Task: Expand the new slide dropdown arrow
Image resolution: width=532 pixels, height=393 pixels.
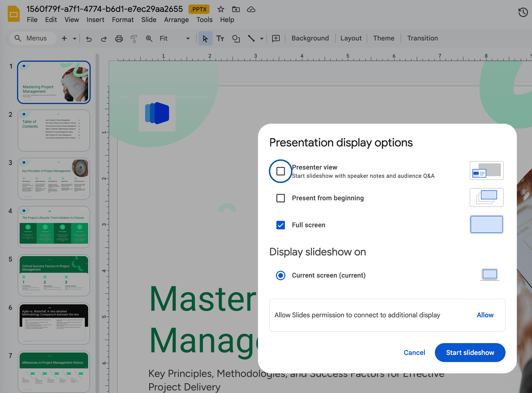Action: [75, 39]
